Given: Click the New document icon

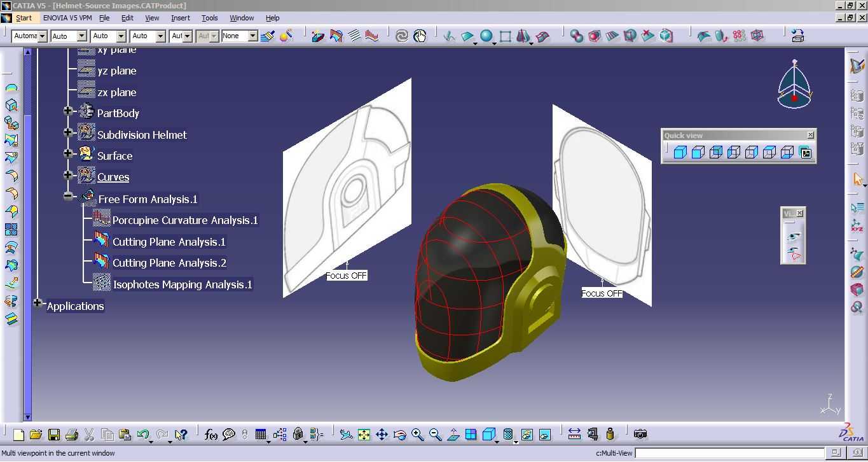Looking at the screenshot, I should click(18, 435).
